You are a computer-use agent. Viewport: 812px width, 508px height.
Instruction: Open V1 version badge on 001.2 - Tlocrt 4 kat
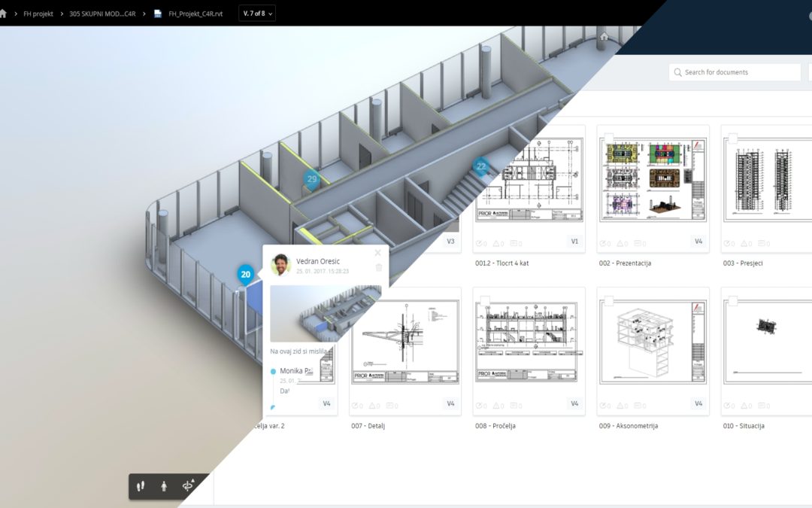(574, 242)
